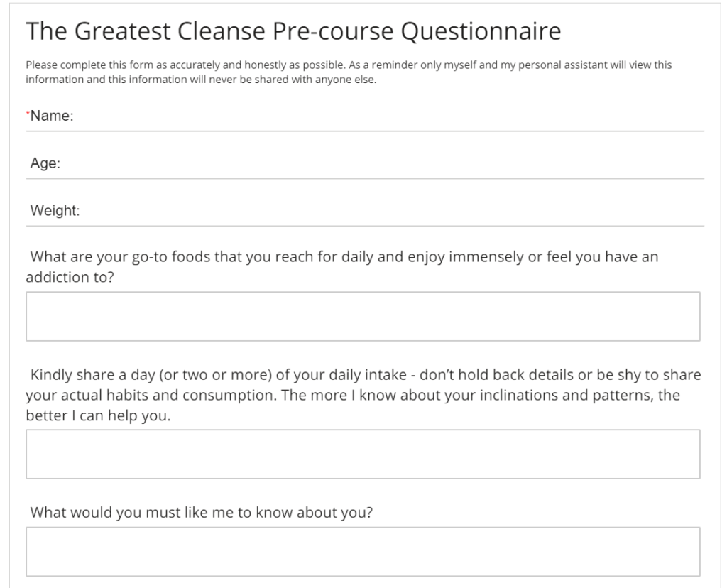Focus the daily intake answer text area

tap(363, 454)
